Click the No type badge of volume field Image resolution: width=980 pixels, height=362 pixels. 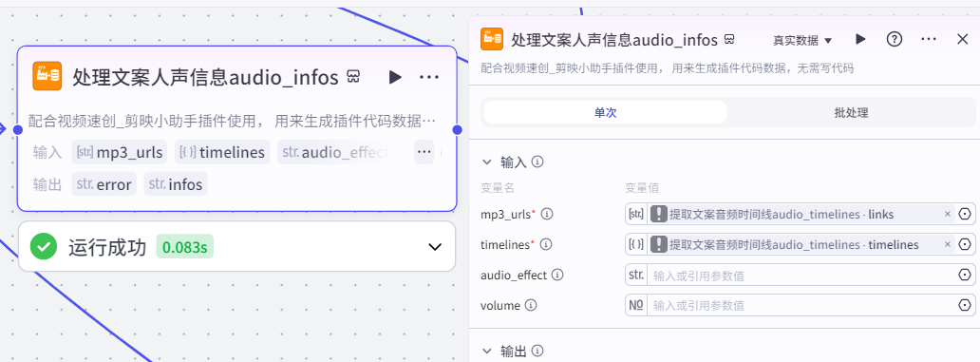click(x=636, y=305)
